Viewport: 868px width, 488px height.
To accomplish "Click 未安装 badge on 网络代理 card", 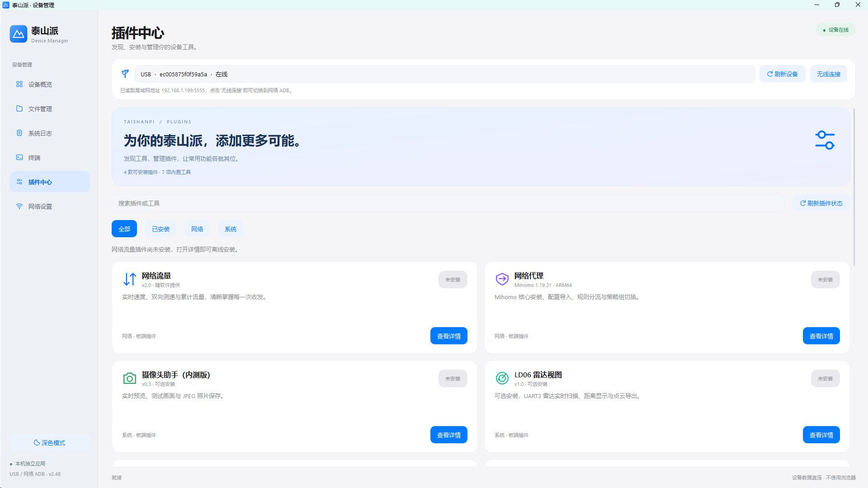I will (x=825, y=280).
